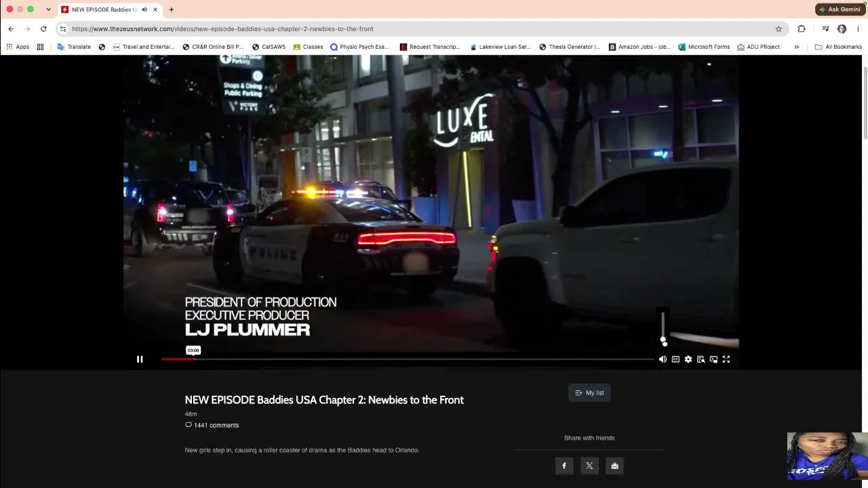This screenshot has height=488, width=868.
Task: Open the Chrome three-dot menu
Action: click(858, 28)
